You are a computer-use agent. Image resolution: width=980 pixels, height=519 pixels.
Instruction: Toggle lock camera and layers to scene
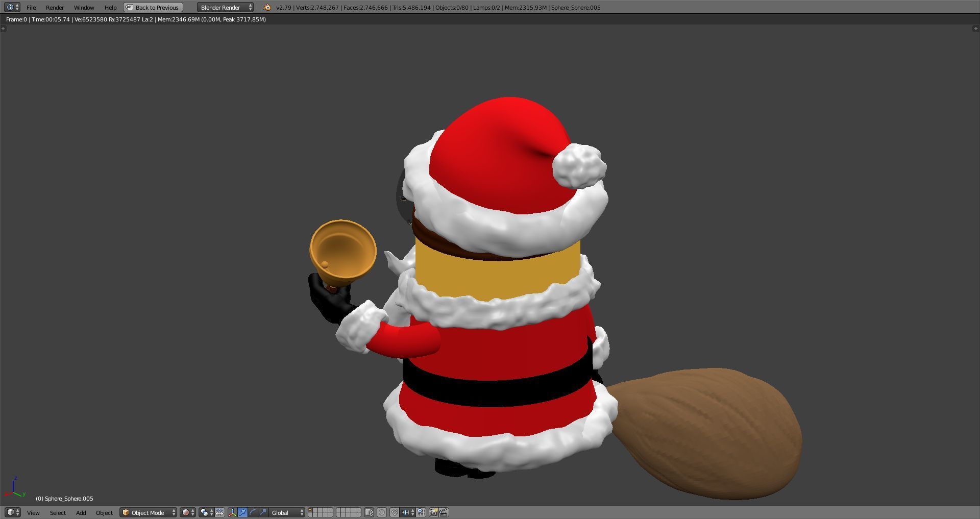click(369, 512)
